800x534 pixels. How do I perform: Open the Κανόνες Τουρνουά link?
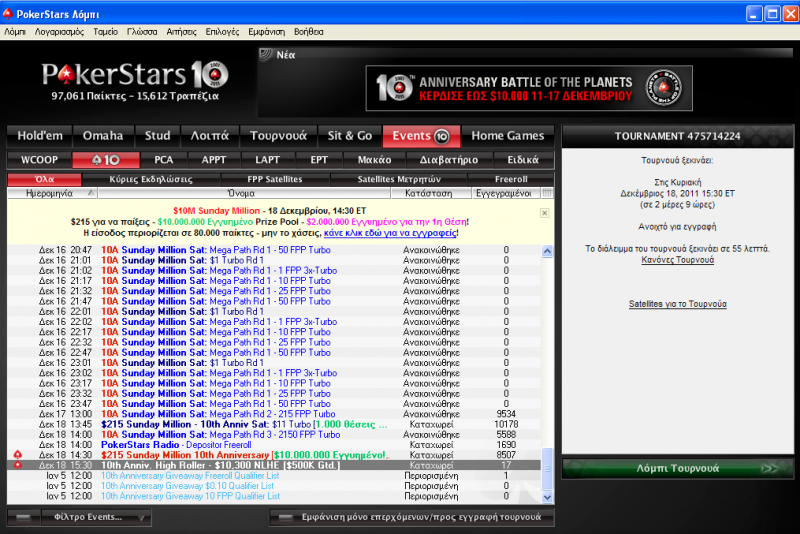point(678,260)
